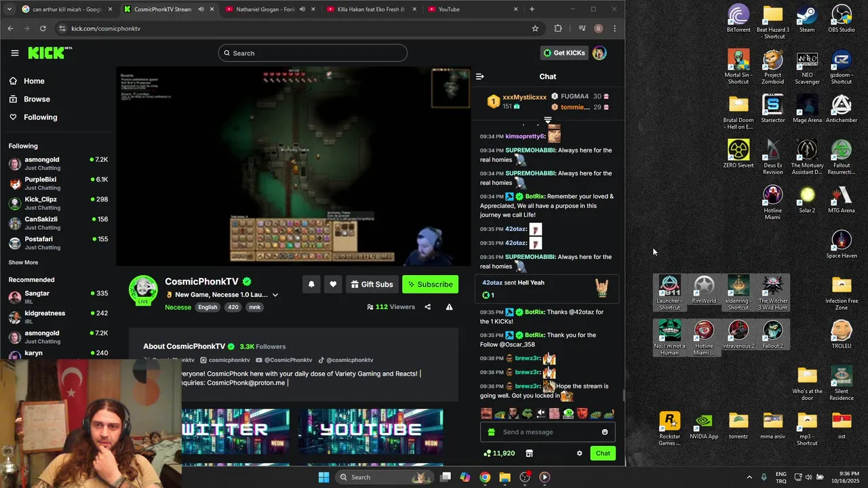Viewport: 868px width, 488px height.
Task: Open the Necesse category link
Action: click(178, 307)
